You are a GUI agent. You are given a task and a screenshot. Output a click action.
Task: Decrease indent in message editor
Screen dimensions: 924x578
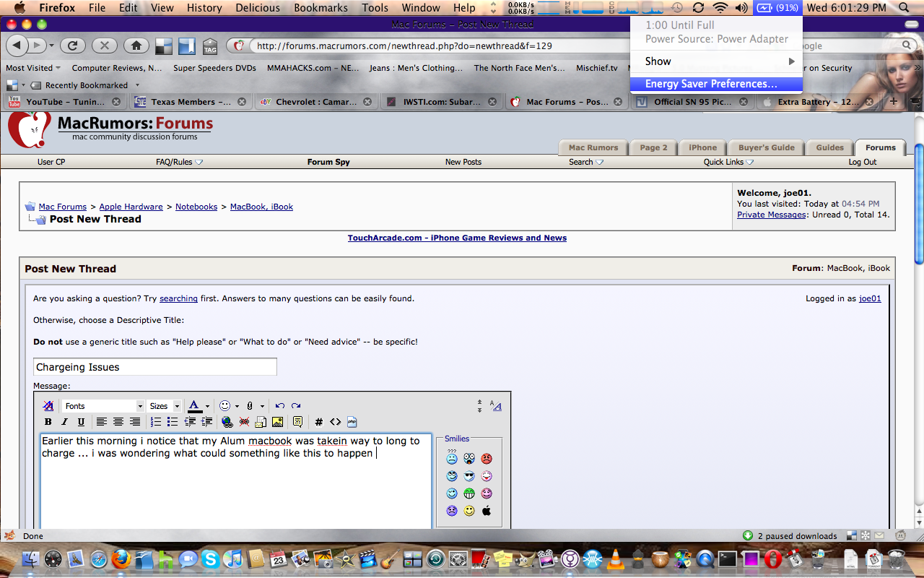point(191,422)
